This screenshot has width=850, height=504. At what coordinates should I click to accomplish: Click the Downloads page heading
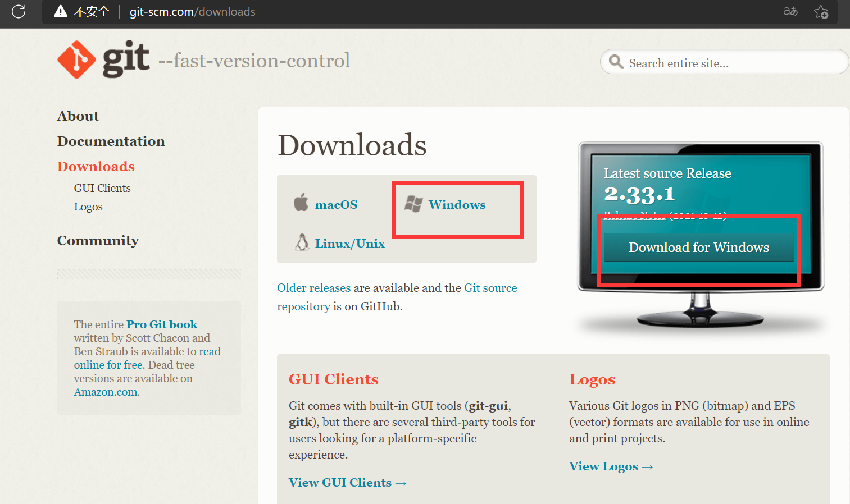[x=352, y=145]
